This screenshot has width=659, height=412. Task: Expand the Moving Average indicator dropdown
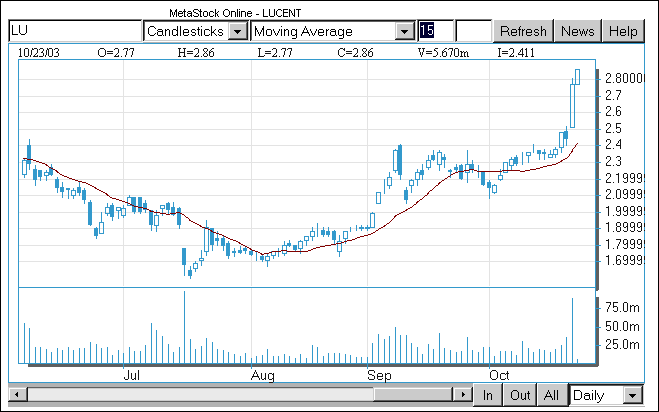click(405, 32)
